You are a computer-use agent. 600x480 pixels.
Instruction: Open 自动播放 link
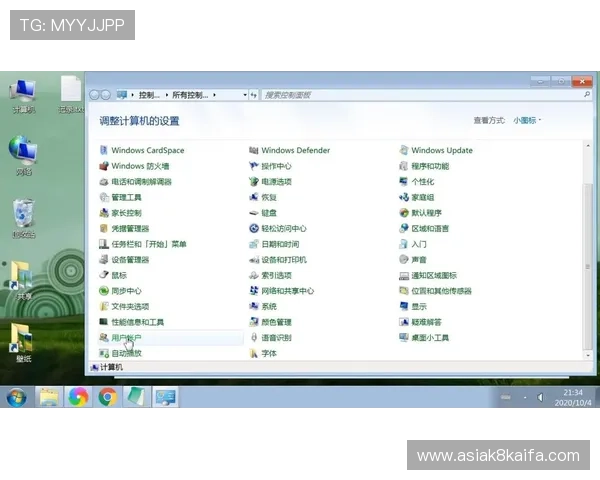click(x=126, y=353)
